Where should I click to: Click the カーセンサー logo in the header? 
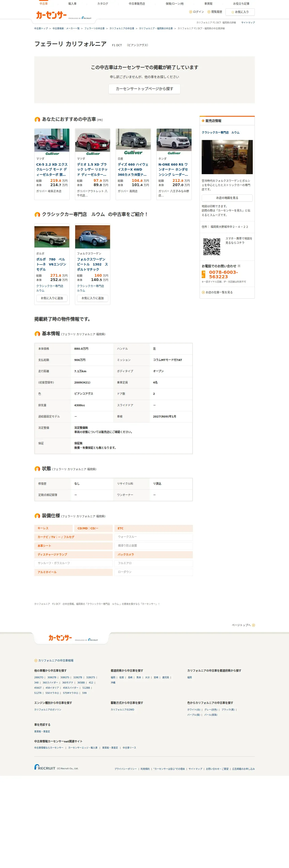[52, 15]
